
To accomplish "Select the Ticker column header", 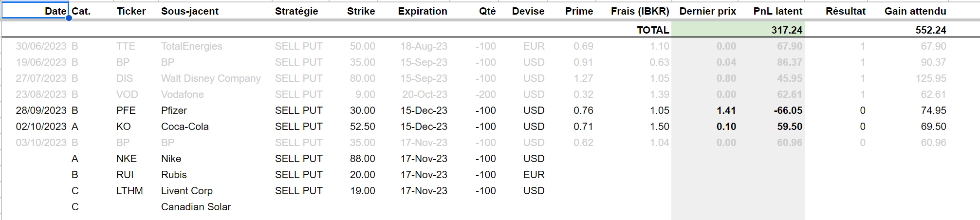I will tap(131, 11).
